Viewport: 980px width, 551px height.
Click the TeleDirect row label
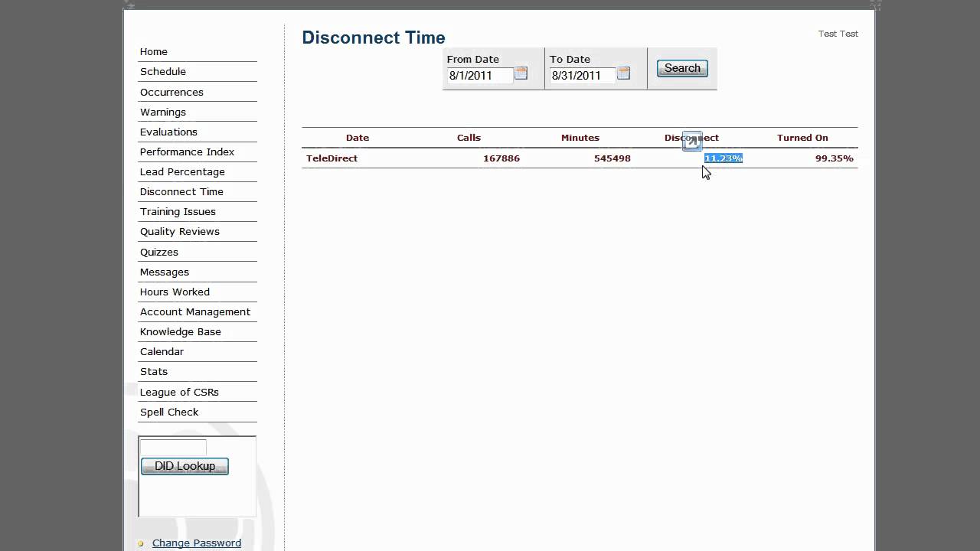coord(332,158)
